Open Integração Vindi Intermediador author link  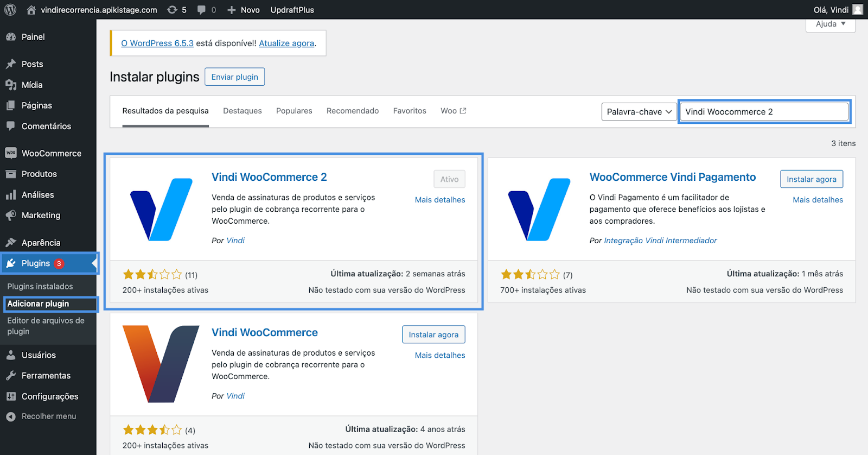coord(660,241)
